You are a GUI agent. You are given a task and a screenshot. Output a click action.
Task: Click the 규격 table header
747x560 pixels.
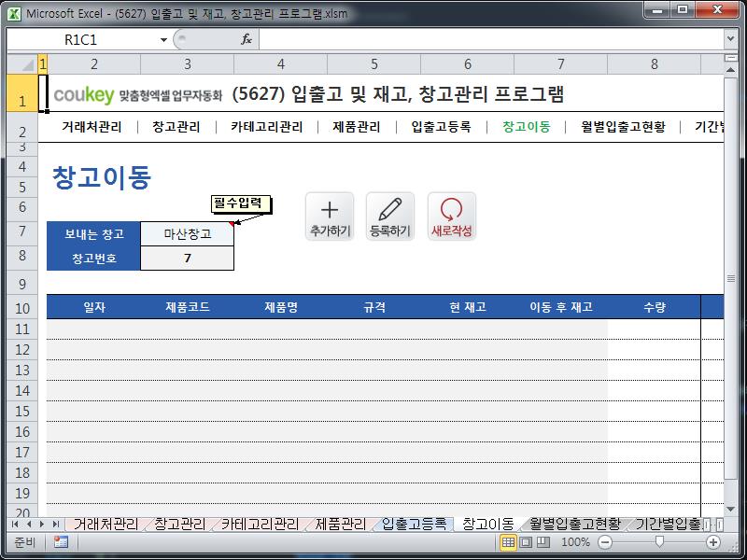(x=374, y=307)
